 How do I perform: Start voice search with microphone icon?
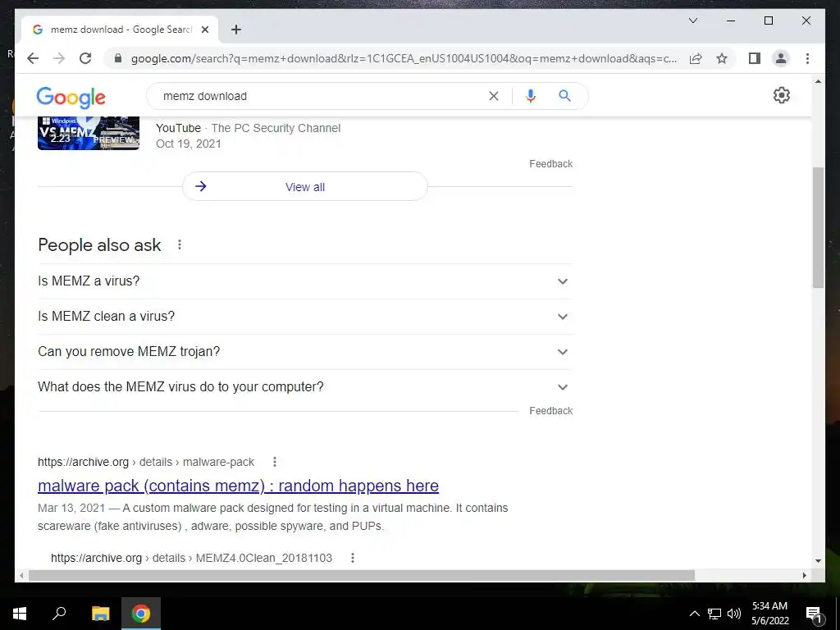531,96
